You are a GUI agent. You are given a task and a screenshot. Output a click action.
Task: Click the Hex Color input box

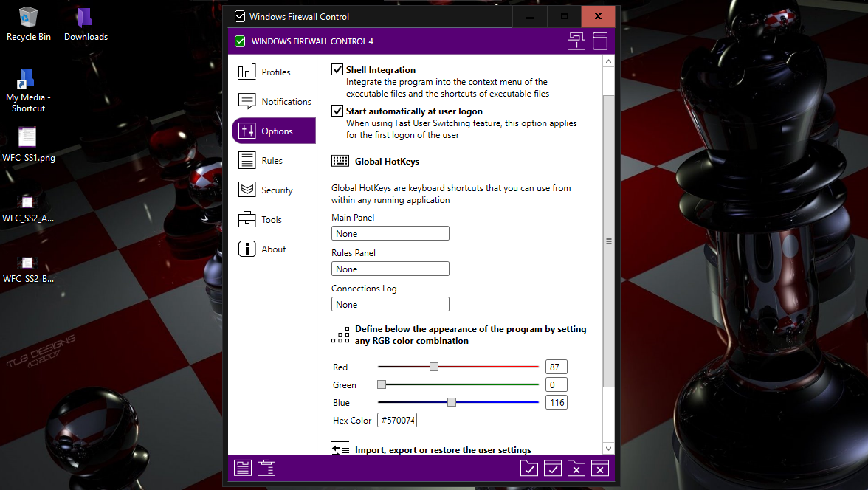(x=397, y=421)
